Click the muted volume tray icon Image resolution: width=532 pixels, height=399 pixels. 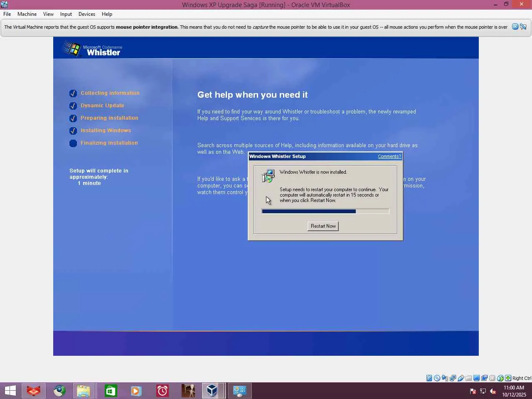[493, 391]
